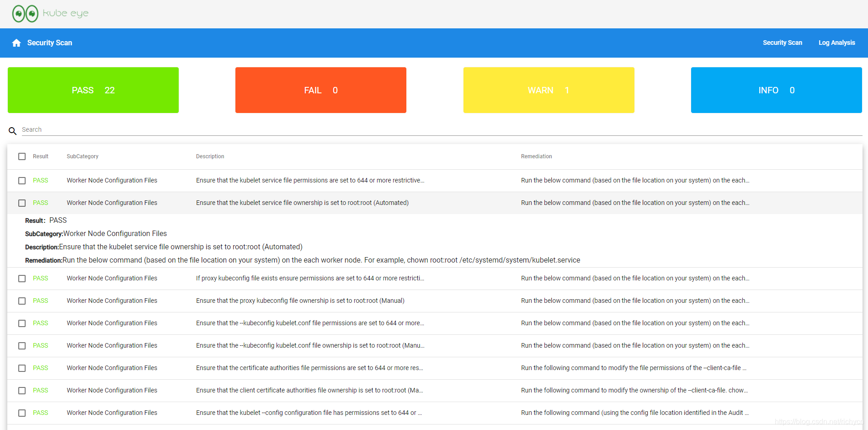Click remediation text mentioning the Audit config location
The image size is (868, 430).
click(x=635, y=413)
